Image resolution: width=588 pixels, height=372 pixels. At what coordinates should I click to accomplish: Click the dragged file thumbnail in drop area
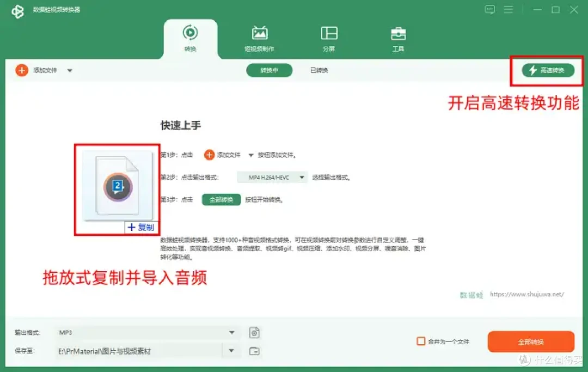118,186
